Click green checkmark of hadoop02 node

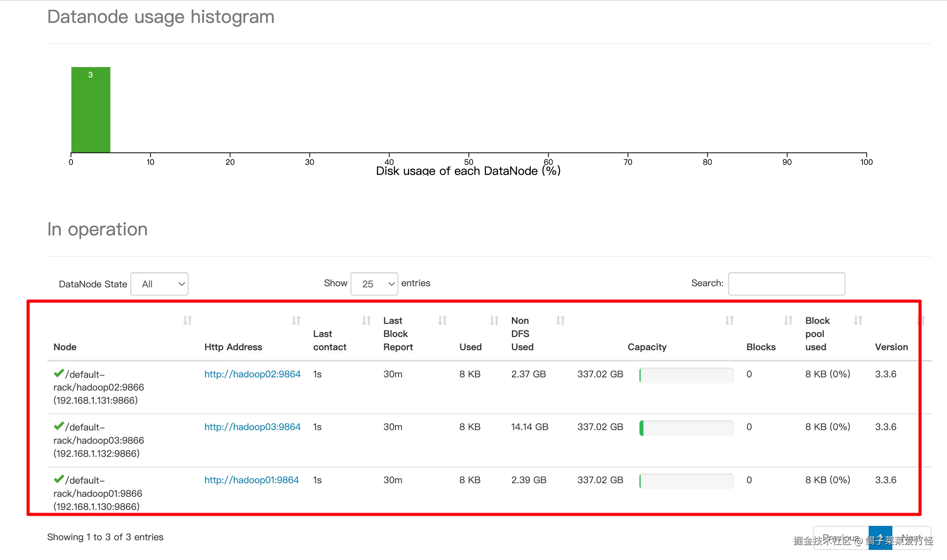click(x=59, y=373)
